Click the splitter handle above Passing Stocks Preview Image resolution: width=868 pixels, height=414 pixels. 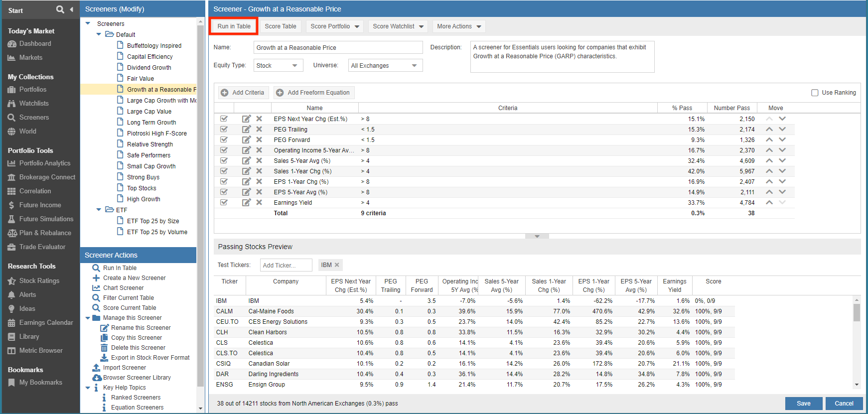pos(537,236)
